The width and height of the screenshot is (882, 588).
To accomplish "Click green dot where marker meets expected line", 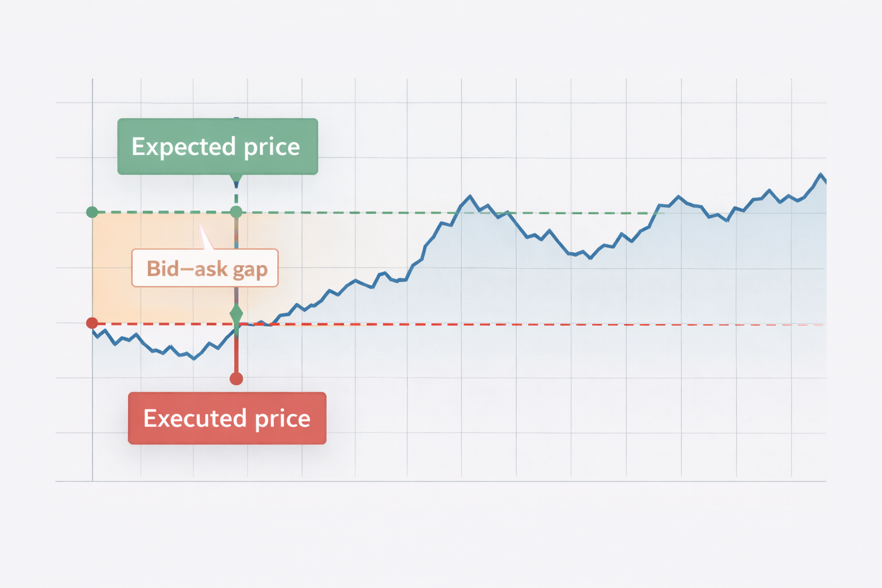I will [x=236, y=212].
